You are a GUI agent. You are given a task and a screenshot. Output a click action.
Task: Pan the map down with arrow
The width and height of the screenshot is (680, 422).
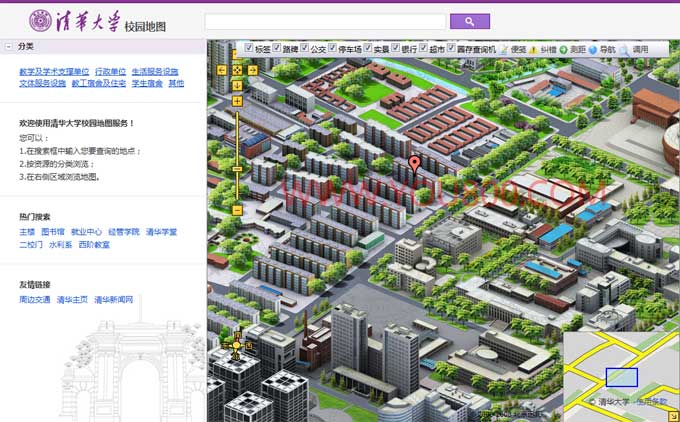pyautogui.click(x=237, y=84)
